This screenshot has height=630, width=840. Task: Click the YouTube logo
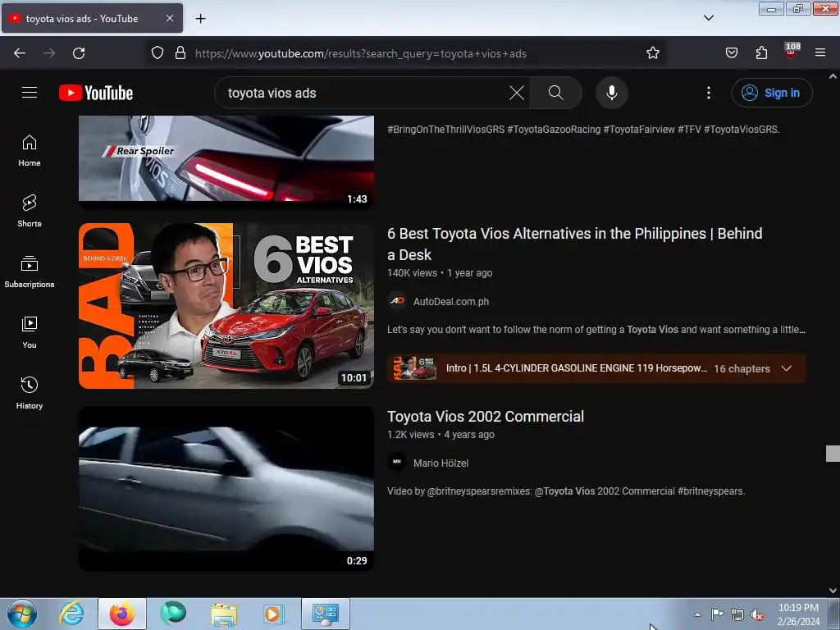tap(96, 93)
